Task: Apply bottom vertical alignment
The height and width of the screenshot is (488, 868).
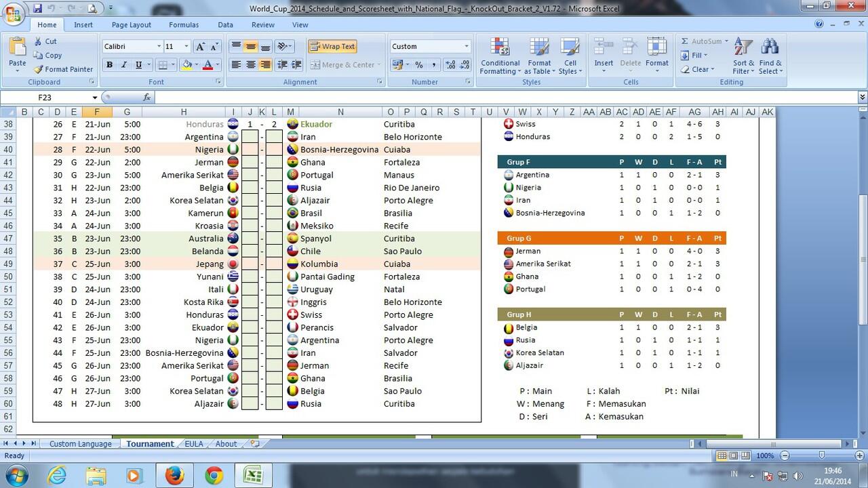Action: point(265,47)
